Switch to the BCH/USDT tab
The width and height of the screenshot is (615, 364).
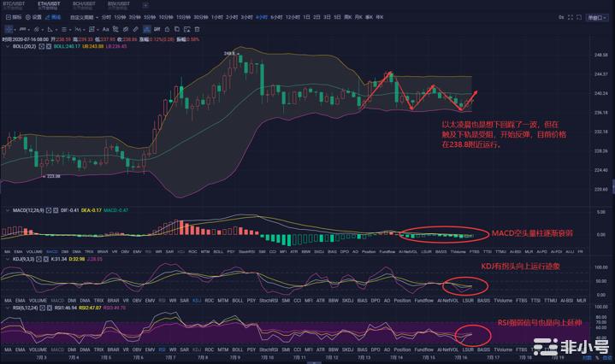84,5
